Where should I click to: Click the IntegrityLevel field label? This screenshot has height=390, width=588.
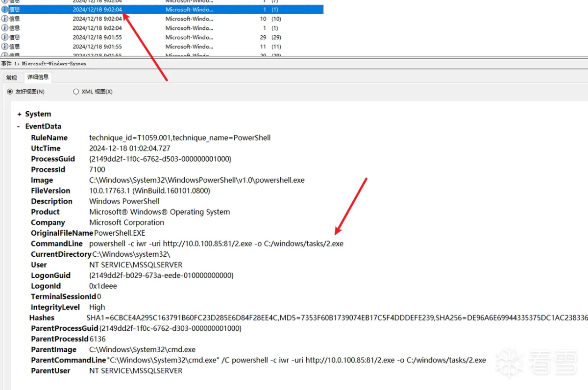(x=55, y=307)
